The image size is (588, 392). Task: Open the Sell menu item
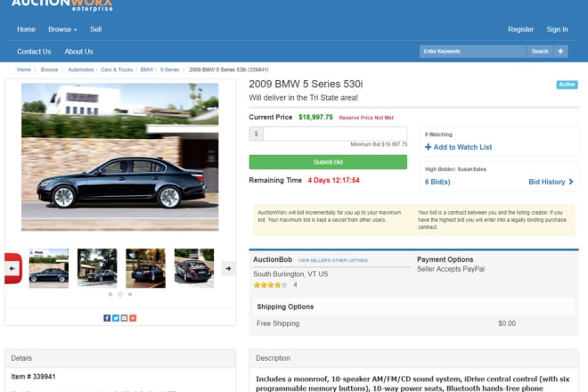95,29
